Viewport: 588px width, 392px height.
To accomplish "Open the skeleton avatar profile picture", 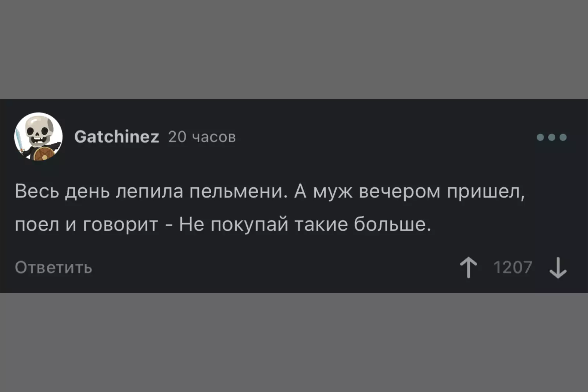I will tap(38, 136).
